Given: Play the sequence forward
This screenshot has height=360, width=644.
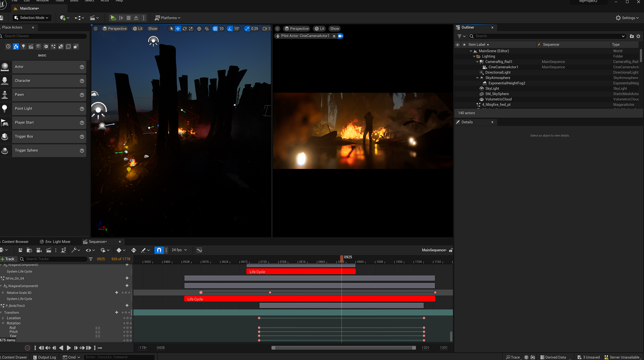Looking at the screenshot, I should pyautogui.click(x=69, y=348).
